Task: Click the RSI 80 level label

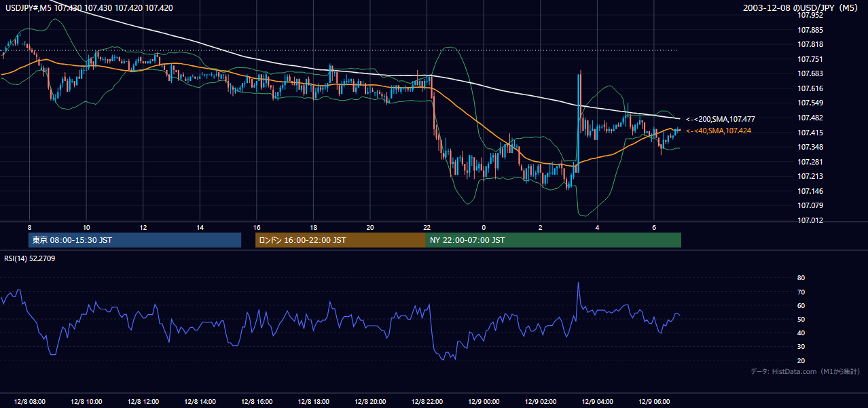Action: [x=801, y=278]
